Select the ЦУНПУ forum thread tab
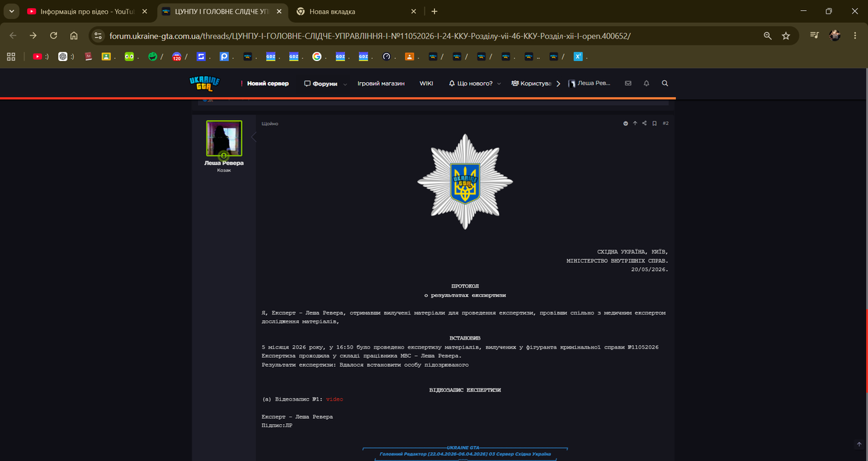The height and width of the screenshot is (461, 868). click(223, 12)
